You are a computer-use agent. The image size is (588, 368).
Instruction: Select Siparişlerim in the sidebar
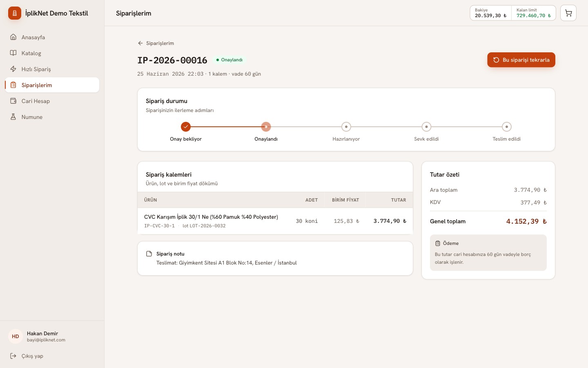point(52,85)
